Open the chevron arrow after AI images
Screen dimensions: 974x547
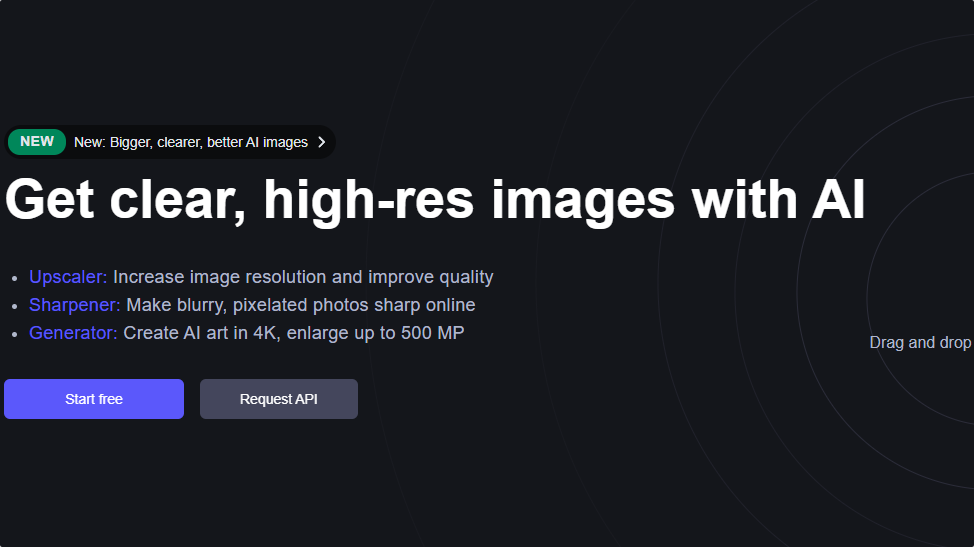(322, 142)
